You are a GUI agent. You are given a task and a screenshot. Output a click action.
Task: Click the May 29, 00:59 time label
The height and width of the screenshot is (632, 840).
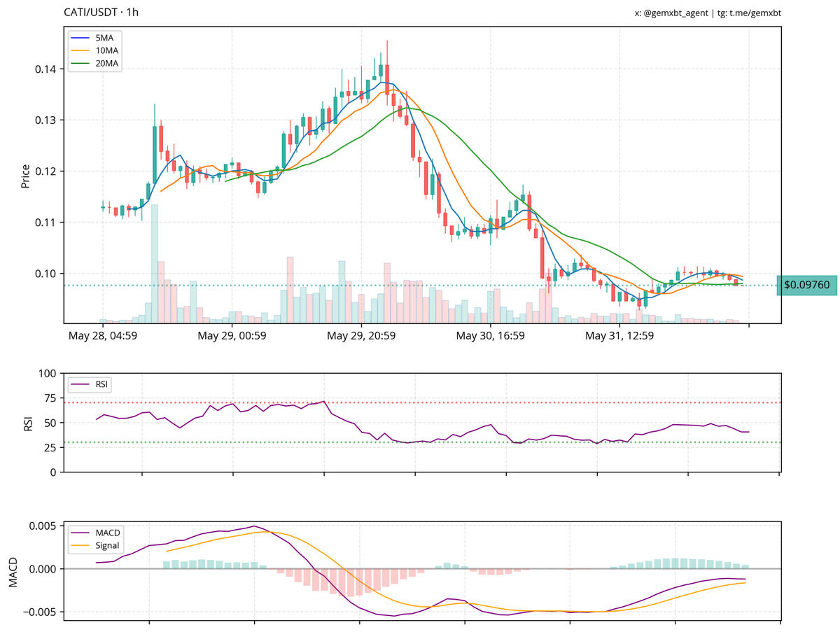coord(232,336)
